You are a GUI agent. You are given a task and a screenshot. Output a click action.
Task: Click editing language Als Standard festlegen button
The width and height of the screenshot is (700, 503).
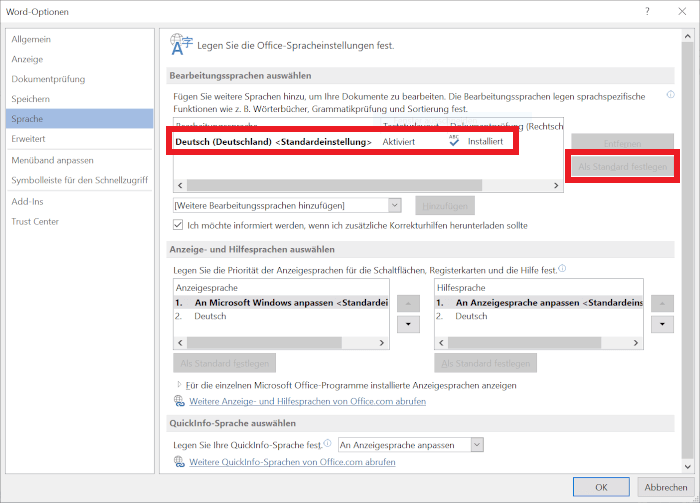tap(622, 166)
